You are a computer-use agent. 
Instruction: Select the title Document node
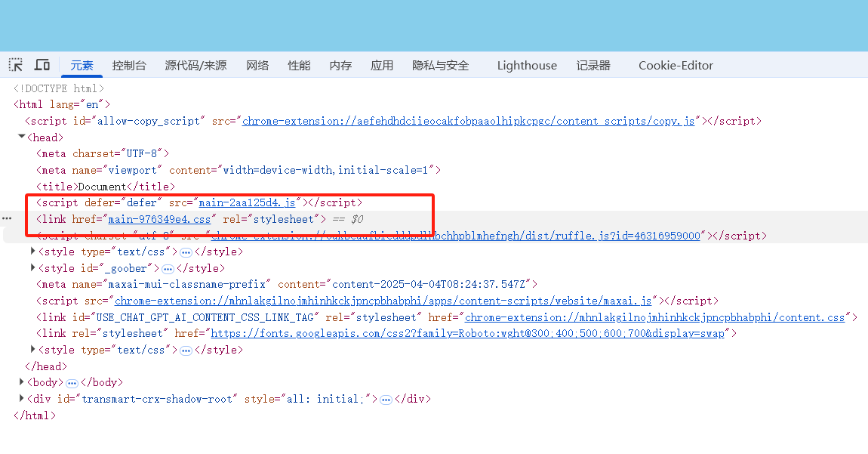point(105,187)
